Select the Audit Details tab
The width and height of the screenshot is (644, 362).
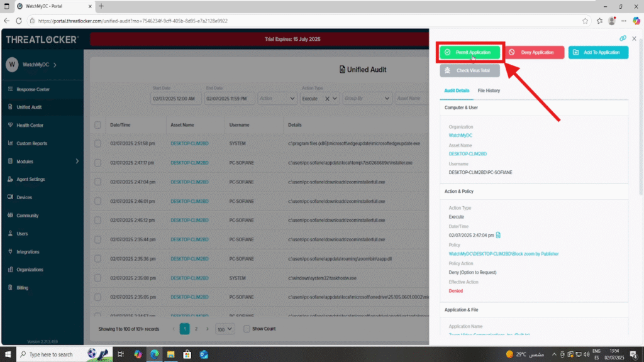coord(457,90)
